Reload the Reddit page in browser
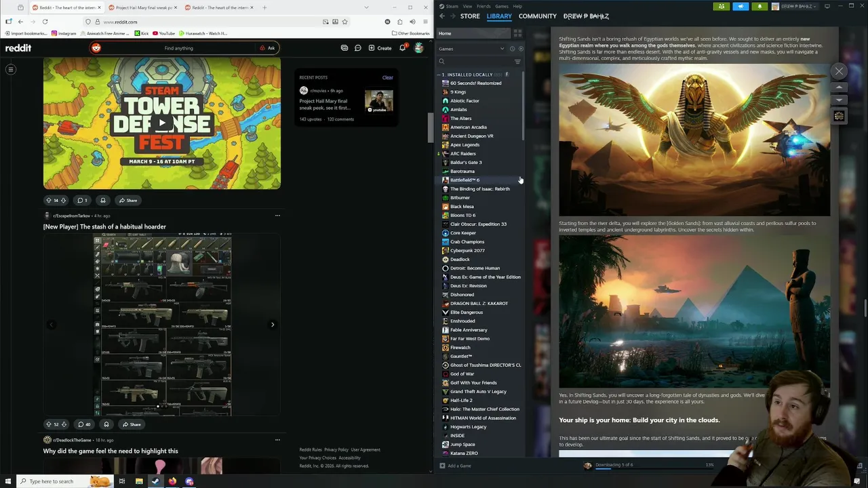 45,22
